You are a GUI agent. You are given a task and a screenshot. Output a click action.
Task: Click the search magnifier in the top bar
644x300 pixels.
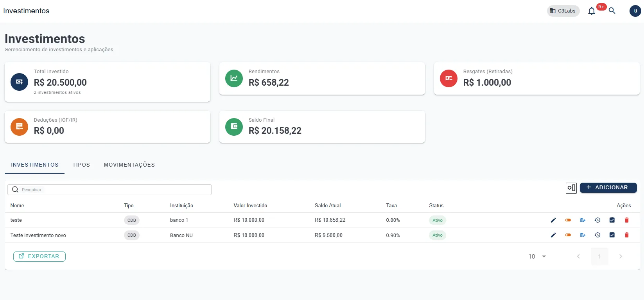coord(612,11)
